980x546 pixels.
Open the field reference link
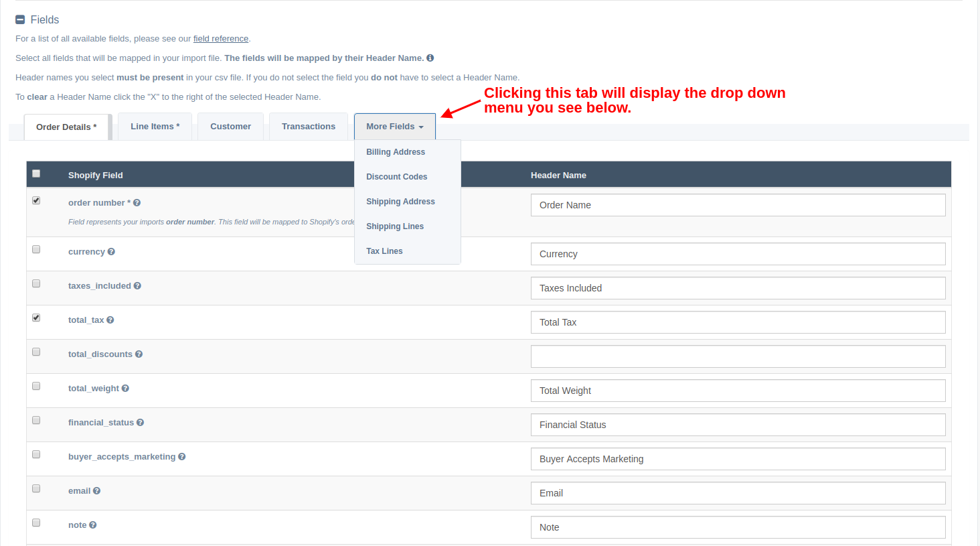(x=221, y=39)
